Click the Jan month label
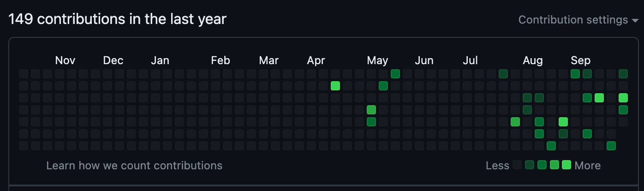This screenshot has width=644, height=191. coord(160,60)
